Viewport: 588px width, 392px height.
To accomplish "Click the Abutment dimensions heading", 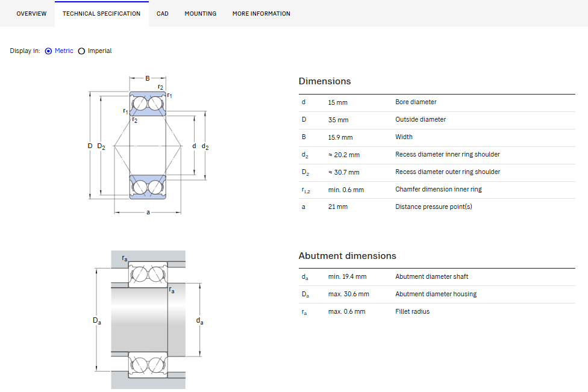I will coord(347,256).
